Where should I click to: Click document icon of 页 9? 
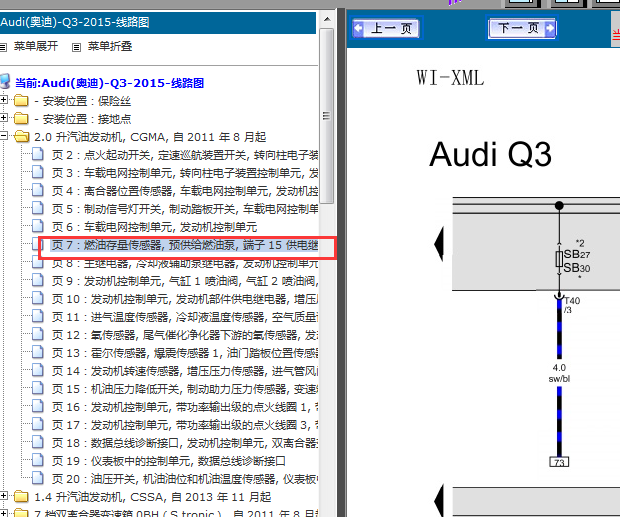[38, 280]
